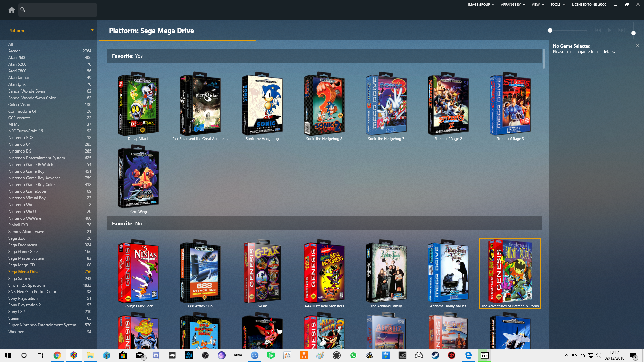This screenshot has height=362, width=644.
Task: Select Atari 2600 platform
Action: 50,58
